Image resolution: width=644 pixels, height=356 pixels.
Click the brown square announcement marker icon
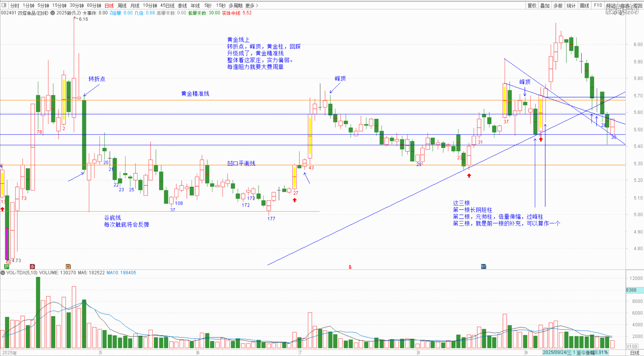(68, 266)
